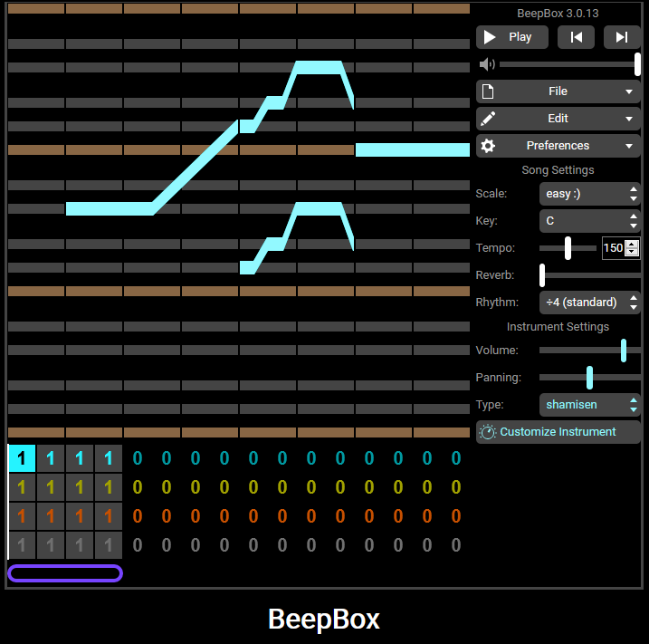Skip to the next bar
This screenshot has width=649, height=644.
click(622, 37)
